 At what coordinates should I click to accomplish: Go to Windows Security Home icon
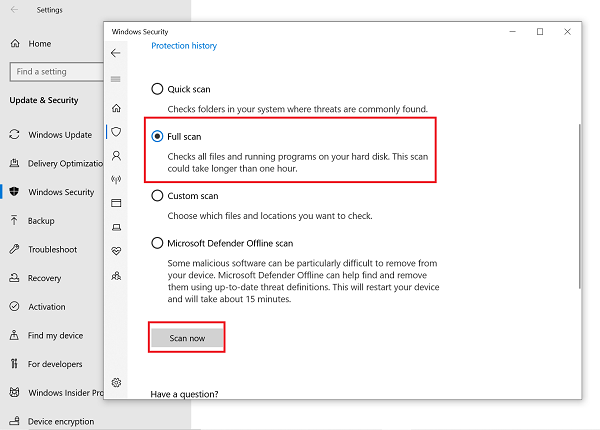116,108
